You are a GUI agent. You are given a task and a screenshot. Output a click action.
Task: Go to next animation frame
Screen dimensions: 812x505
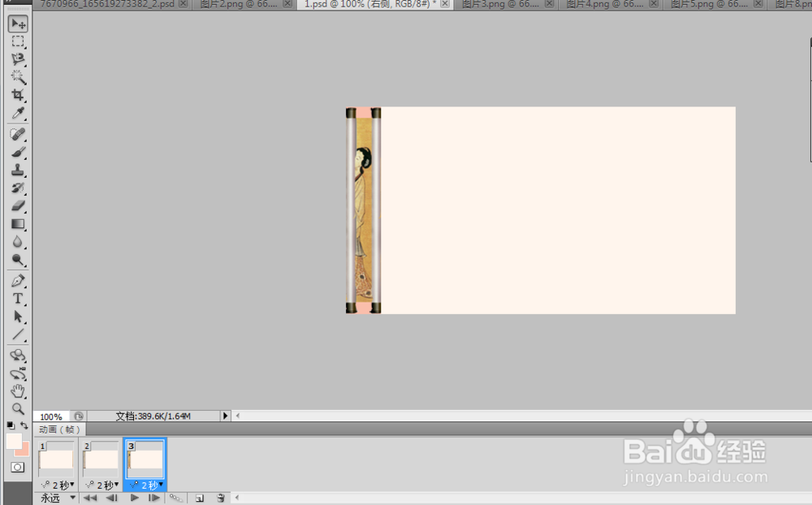point(153,499)
